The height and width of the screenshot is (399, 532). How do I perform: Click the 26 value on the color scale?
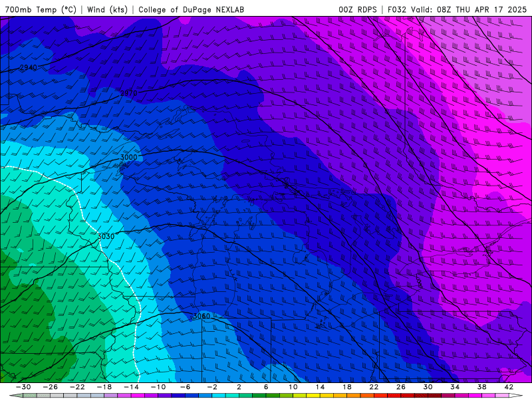click(x=401, y=387)
